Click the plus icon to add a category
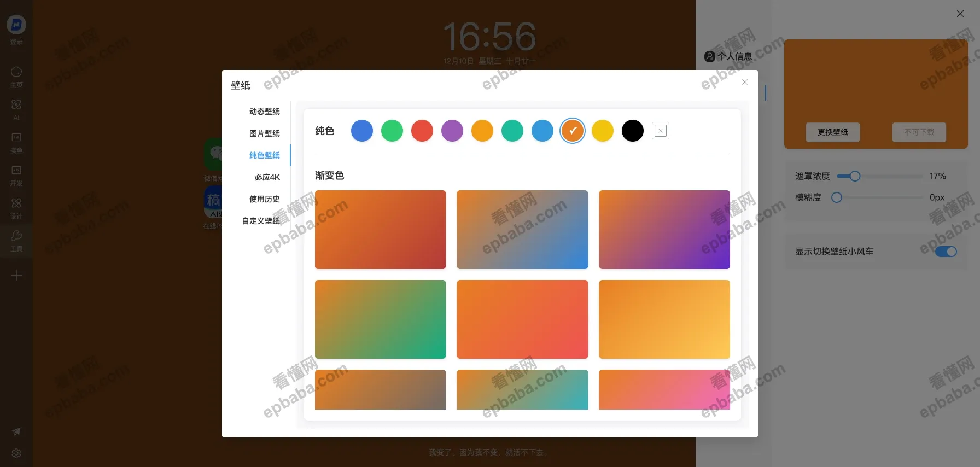 16,275
